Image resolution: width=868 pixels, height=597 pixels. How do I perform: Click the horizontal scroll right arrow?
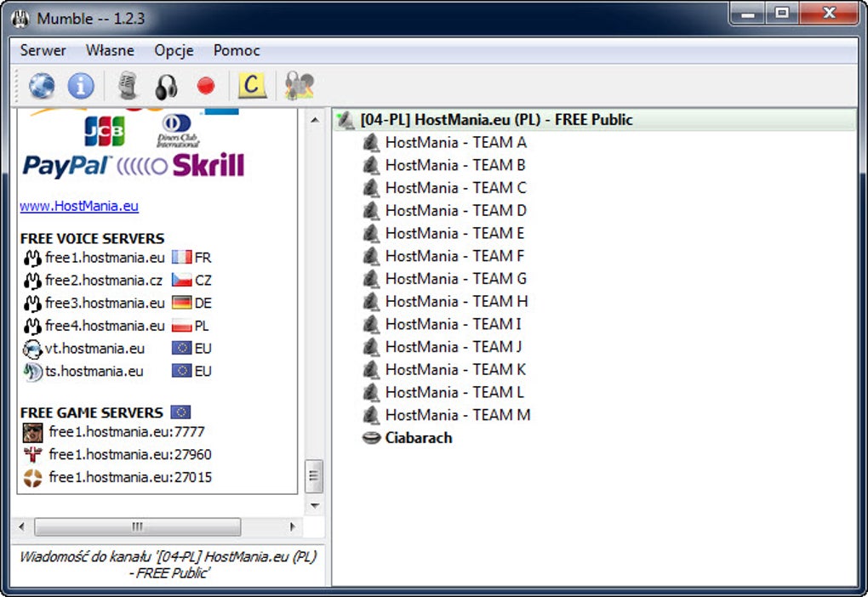pos(292,526)
